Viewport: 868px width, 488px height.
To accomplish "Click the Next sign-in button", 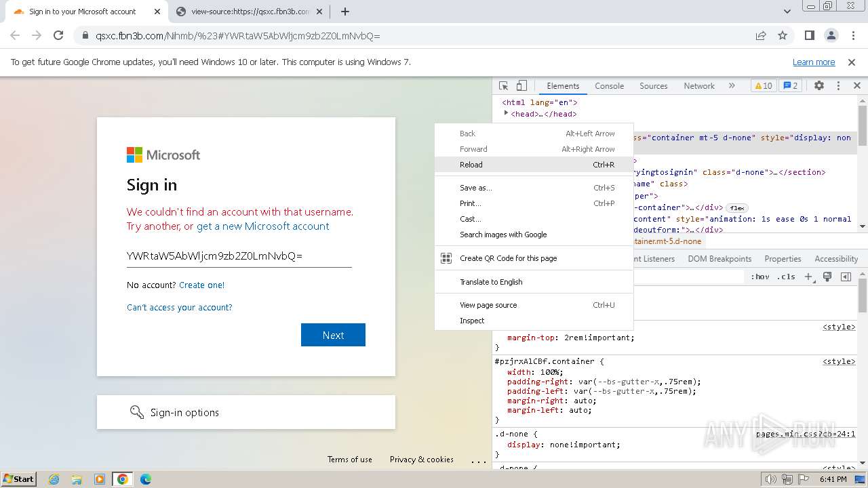I will [333, 335].
